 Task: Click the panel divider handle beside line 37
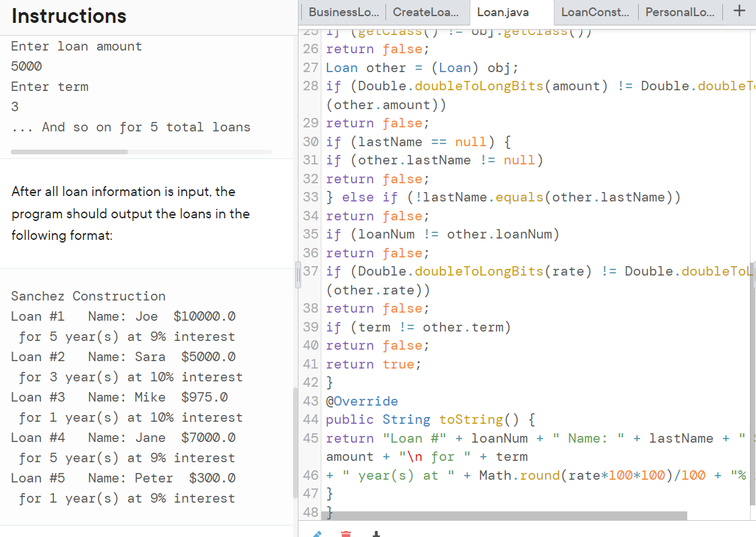pos(298,275)
